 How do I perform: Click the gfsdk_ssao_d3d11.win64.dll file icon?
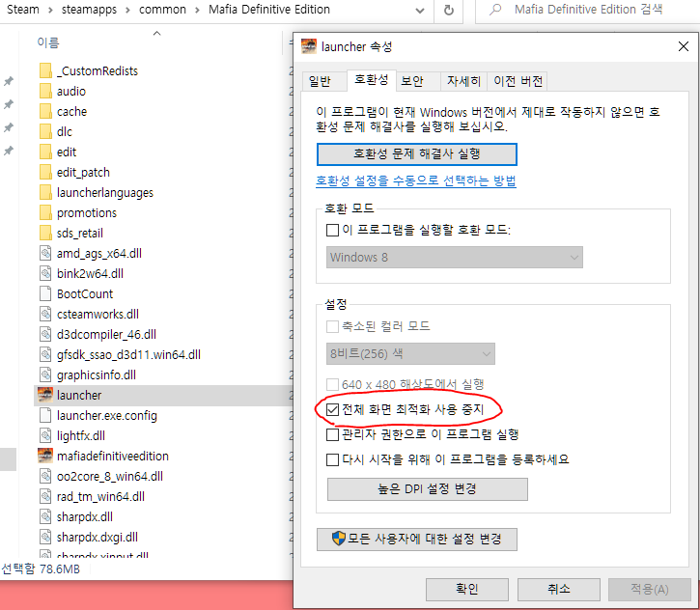(x=45, y=355)
